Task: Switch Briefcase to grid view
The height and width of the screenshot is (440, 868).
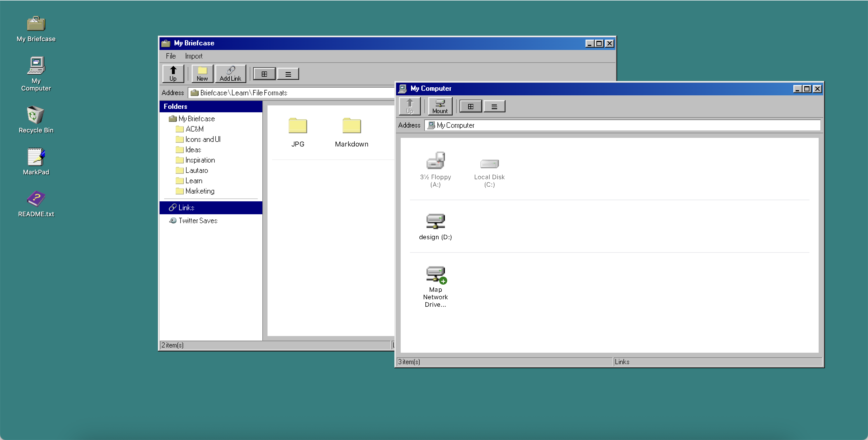Action: 264,74
